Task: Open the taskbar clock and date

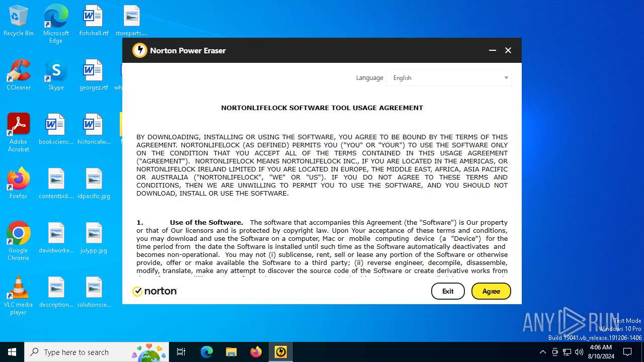Action: [601, 352]
